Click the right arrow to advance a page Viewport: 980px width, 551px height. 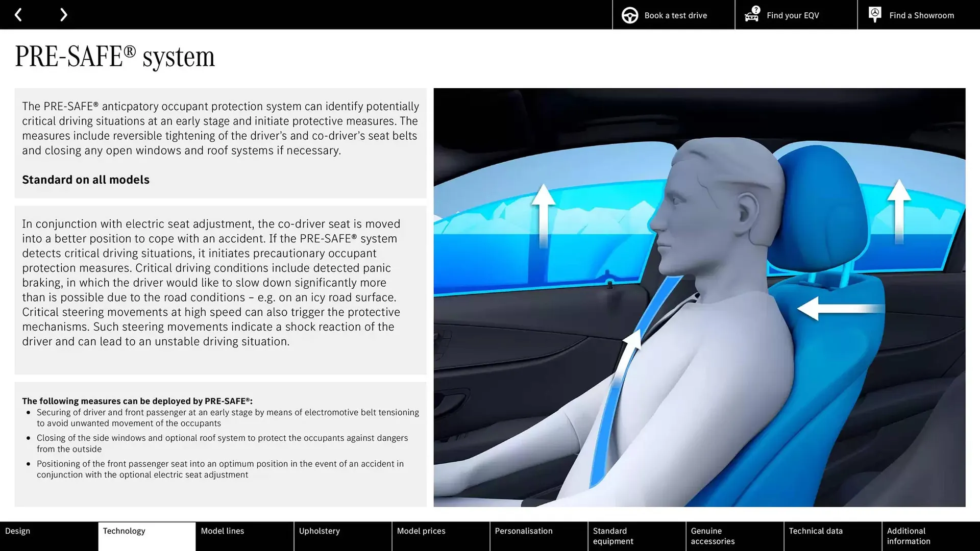[x=63, y=14]
